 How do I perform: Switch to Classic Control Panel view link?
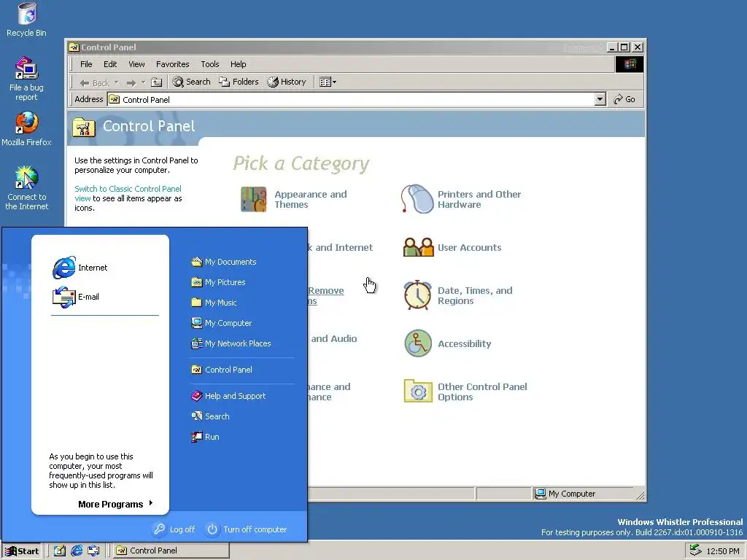pyautogui.click(x=128, y=193)
